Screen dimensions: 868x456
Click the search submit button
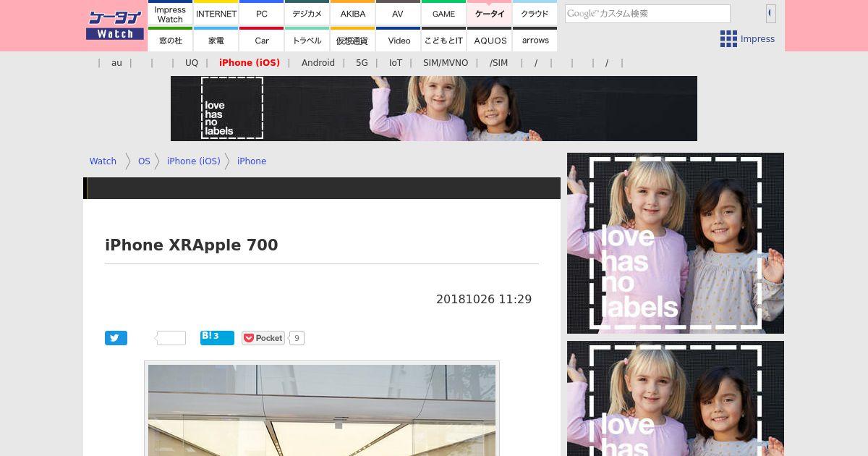(770, 13)
